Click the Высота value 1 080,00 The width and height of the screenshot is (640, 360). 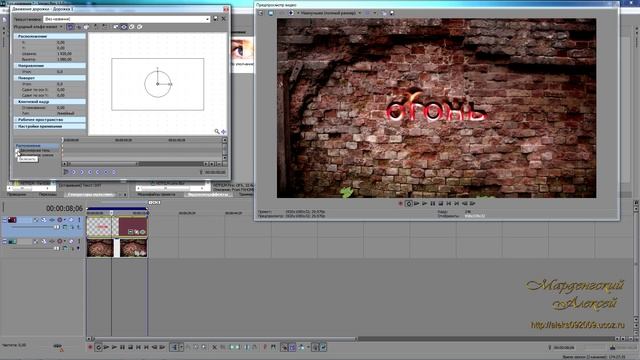point(64,59)
